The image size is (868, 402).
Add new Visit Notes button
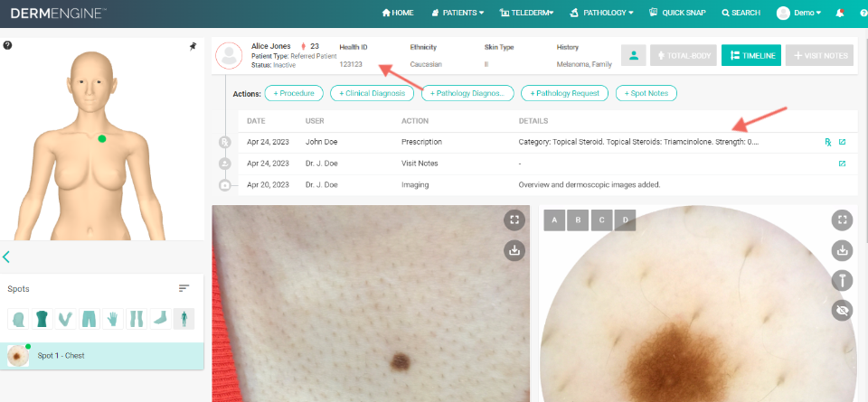(x=819, y=55)
